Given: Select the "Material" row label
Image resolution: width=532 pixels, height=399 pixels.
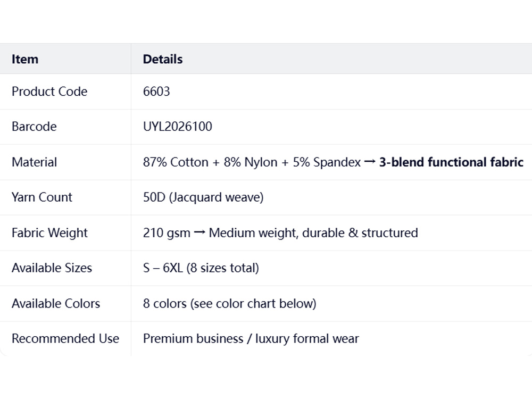Looking at the screenshot, I should point(34,162).
